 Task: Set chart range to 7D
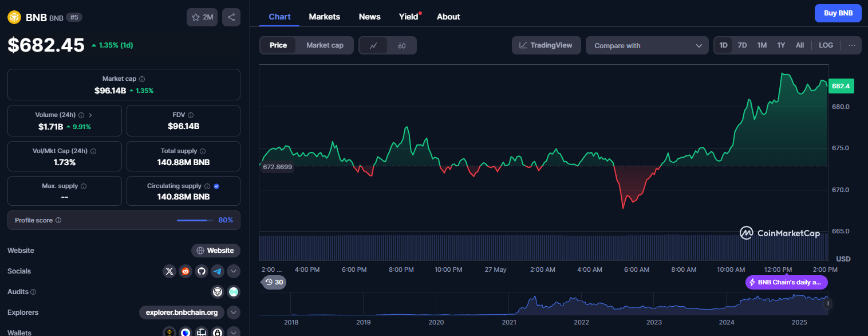(742, 45)
